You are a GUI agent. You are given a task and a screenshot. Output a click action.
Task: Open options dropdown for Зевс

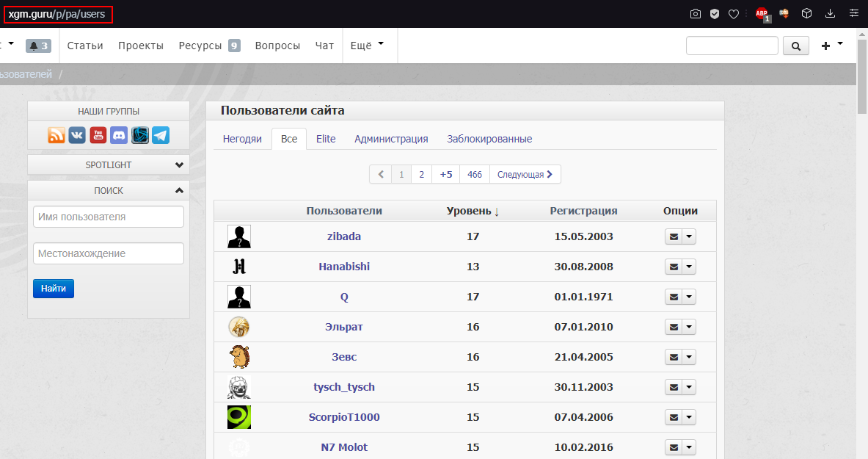click(x=689, y=357)
